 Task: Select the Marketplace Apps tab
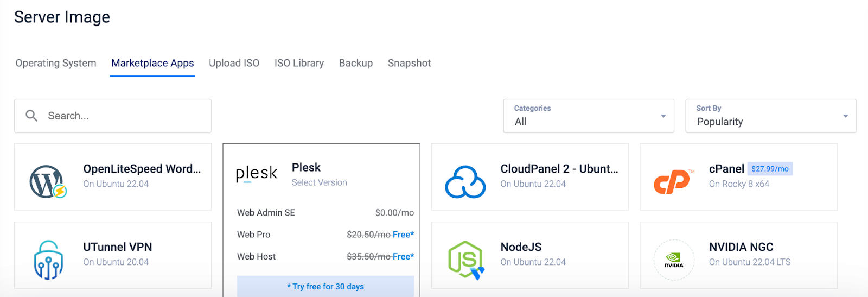[152, 63]
